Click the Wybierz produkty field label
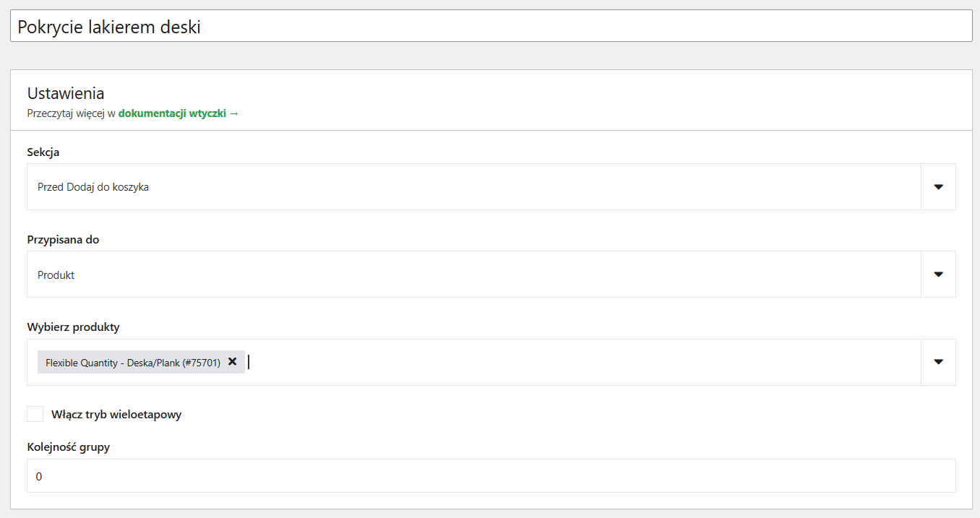Screen dimensions: 980x518 (x=73, y=327)
